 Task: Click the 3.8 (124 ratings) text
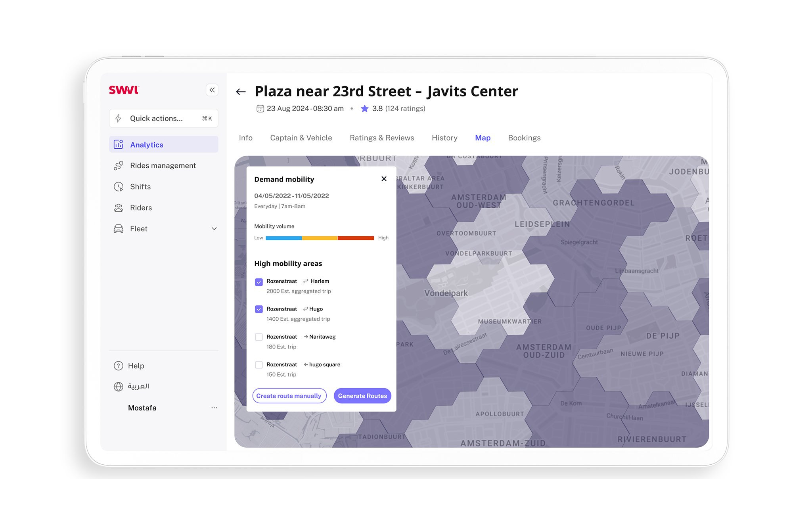398,108
